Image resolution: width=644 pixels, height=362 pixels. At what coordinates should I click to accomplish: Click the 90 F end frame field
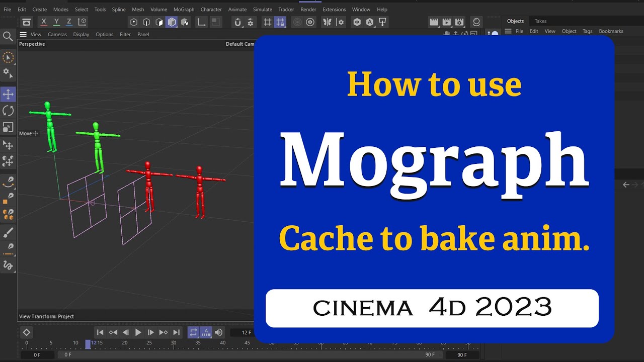click(462, 355)
